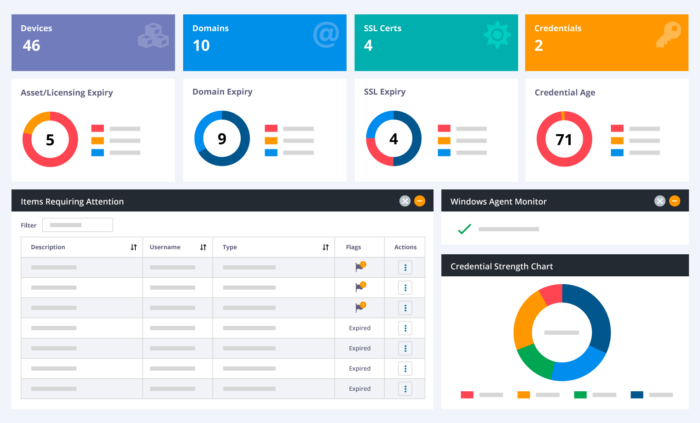Open the Devices summary tile
The width and height of the screenshot is (700, 423).
coord(93,42)
